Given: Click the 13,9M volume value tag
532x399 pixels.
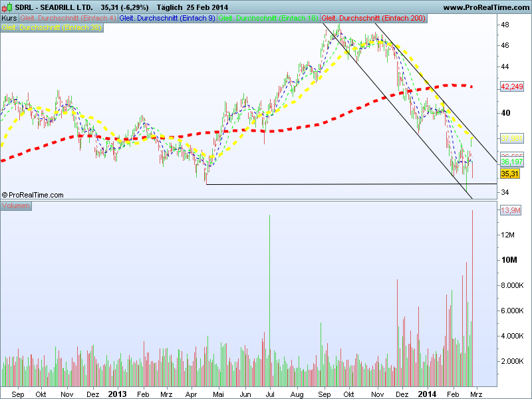Looking at the screenshot, I should click(511, 210).
